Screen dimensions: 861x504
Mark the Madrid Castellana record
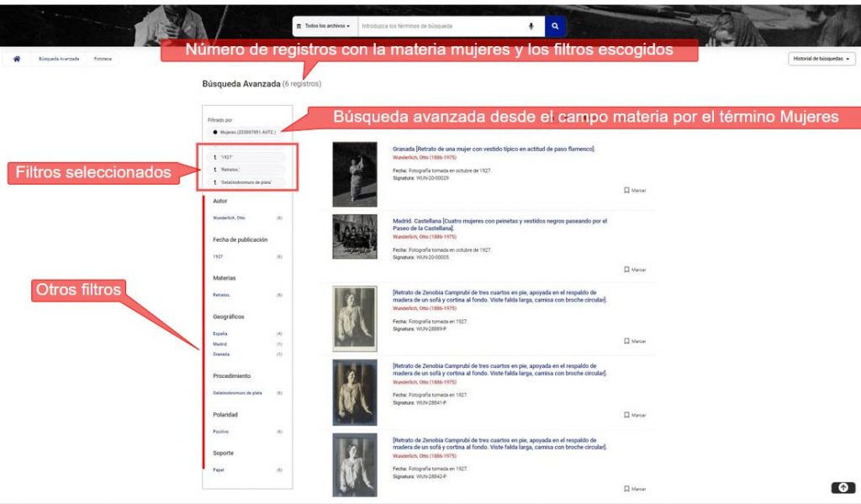(635, 270)
